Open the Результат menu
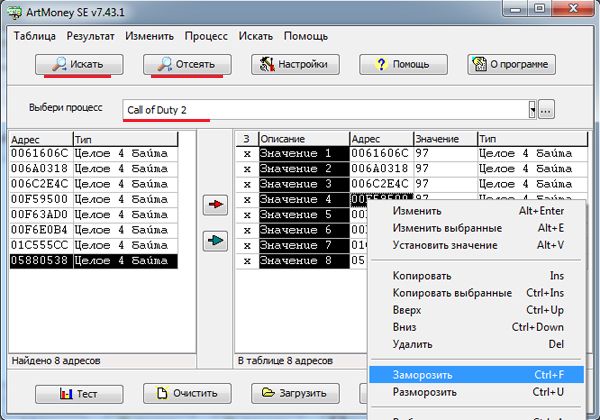Viewport: 600px width, 420px height. [90, 36]
